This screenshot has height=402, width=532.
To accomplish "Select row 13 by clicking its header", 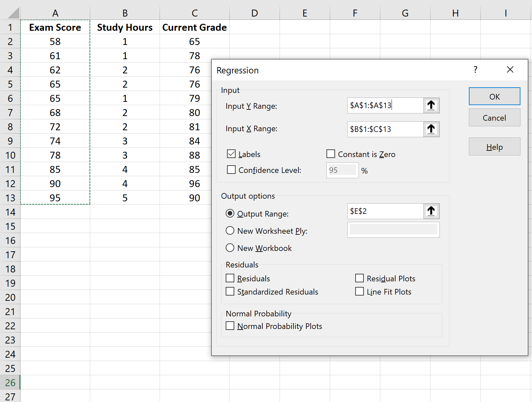I will [x=10, y=198].
